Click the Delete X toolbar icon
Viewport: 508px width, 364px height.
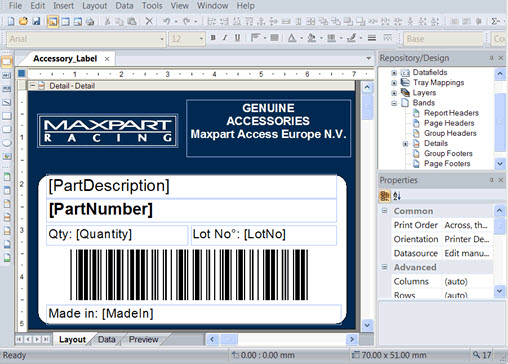coord(149,22)
